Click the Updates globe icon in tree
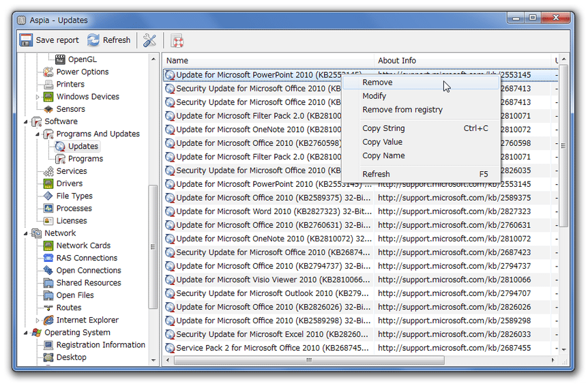 [60, 146]
